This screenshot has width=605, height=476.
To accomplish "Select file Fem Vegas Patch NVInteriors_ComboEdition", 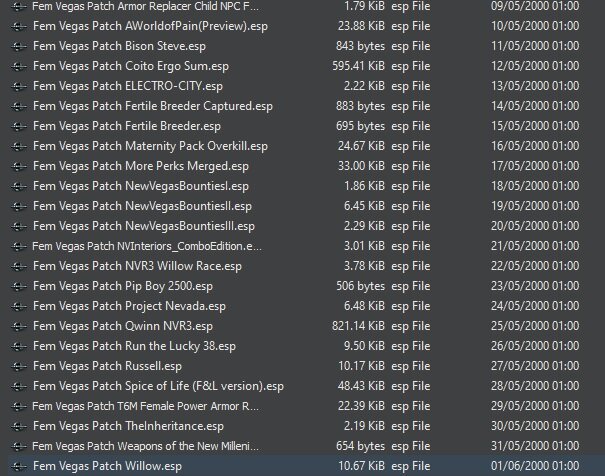I will [x=147, y=246].
